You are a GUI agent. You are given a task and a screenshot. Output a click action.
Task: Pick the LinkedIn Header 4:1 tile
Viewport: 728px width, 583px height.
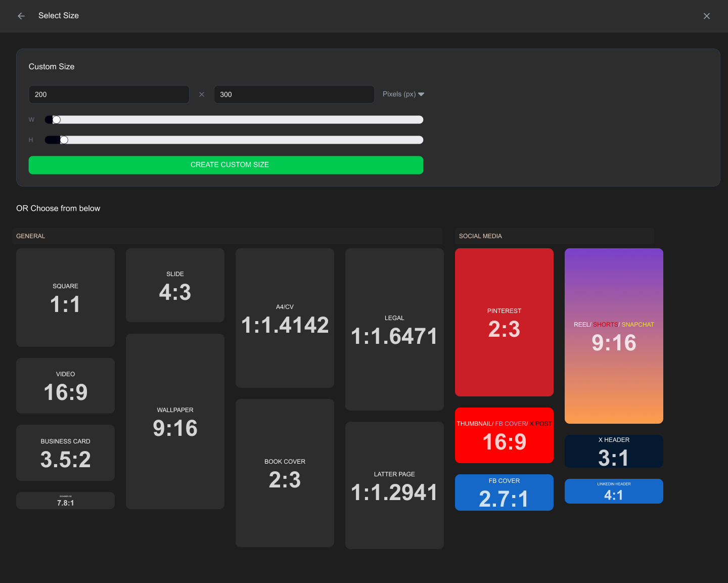(x=614, y=491)
